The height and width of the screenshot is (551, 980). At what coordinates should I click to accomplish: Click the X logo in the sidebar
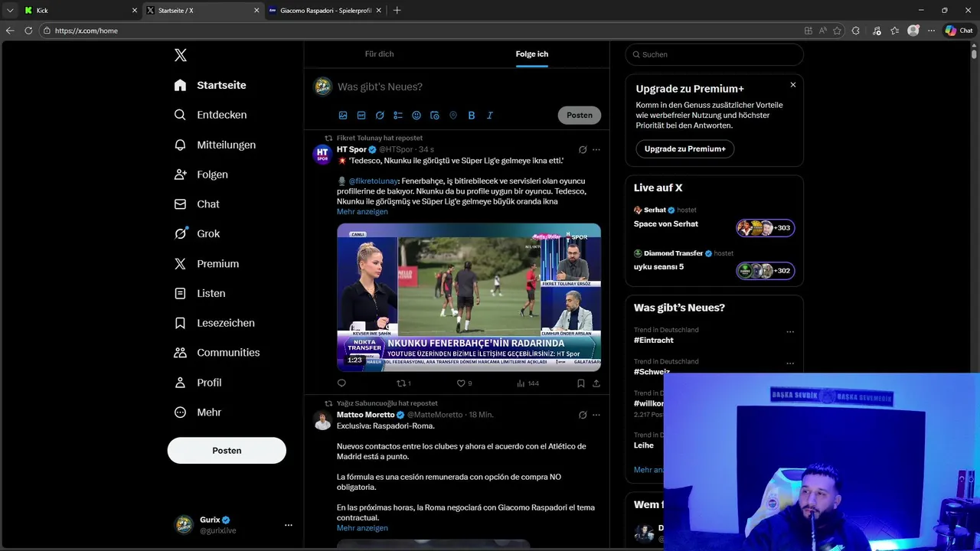click(x=181, y=55)
